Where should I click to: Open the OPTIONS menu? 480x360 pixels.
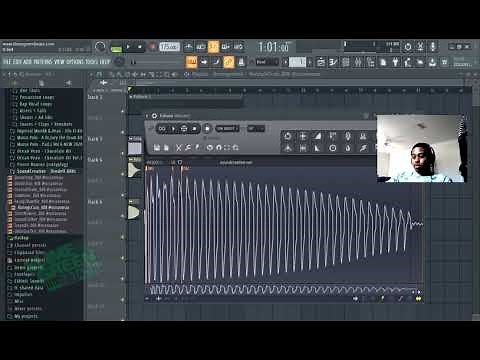tap(74, 62)
